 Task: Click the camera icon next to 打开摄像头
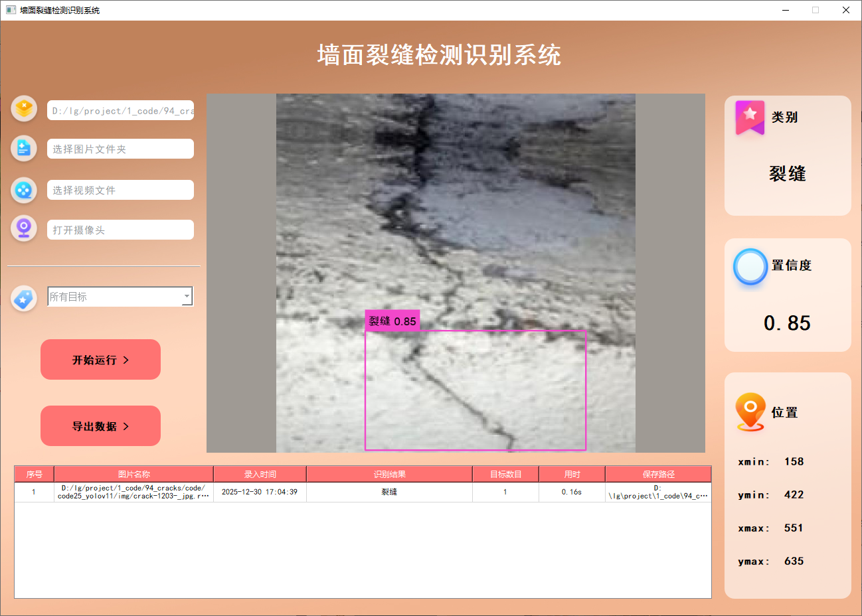pos(24,228)
